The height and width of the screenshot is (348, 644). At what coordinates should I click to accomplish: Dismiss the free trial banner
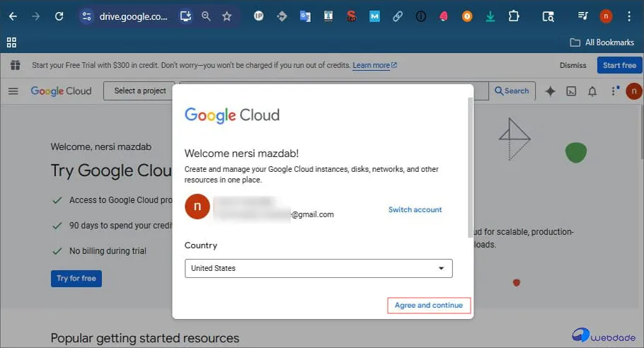[573, 65]
